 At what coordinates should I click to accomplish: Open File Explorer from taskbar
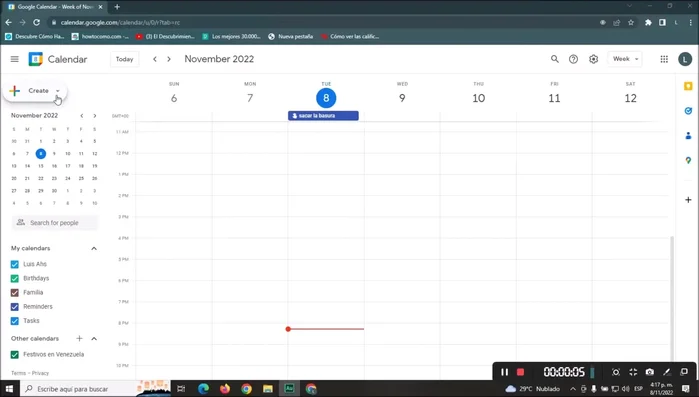[x=267, y=389]
